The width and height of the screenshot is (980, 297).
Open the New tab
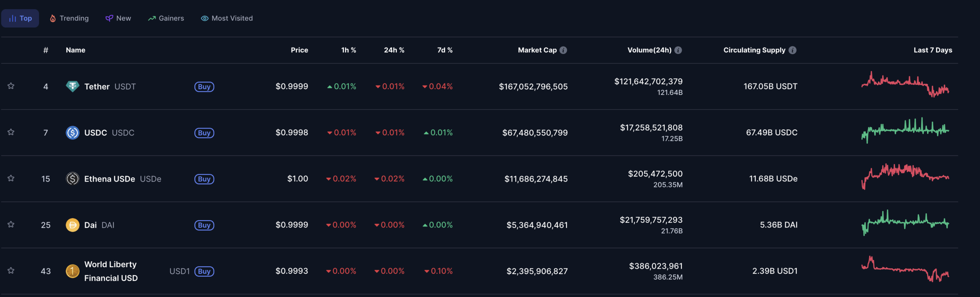tap(118, 18)
